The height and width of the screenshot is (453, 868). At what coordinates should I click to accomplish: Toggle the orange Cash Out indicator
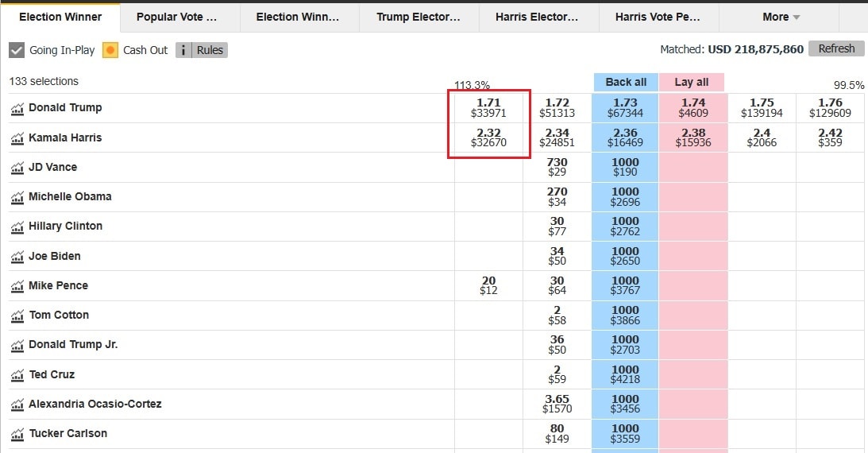110,50
